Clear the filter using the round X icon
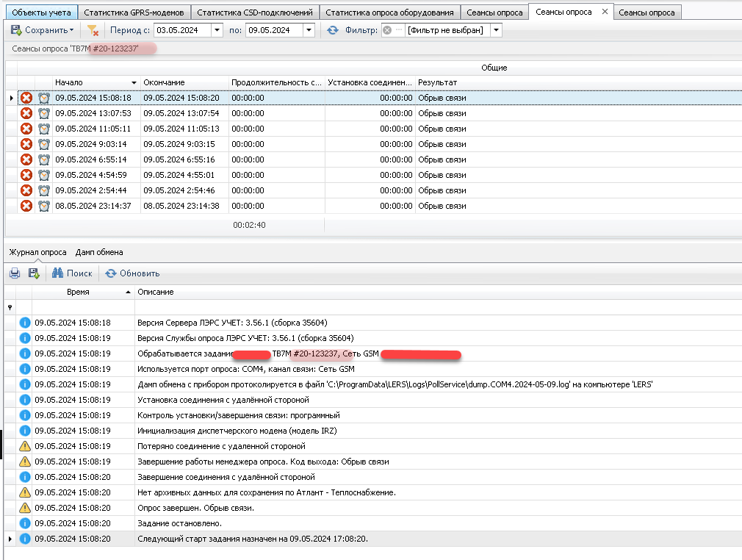This screenshot has width=742, height=560. point(387,30)
